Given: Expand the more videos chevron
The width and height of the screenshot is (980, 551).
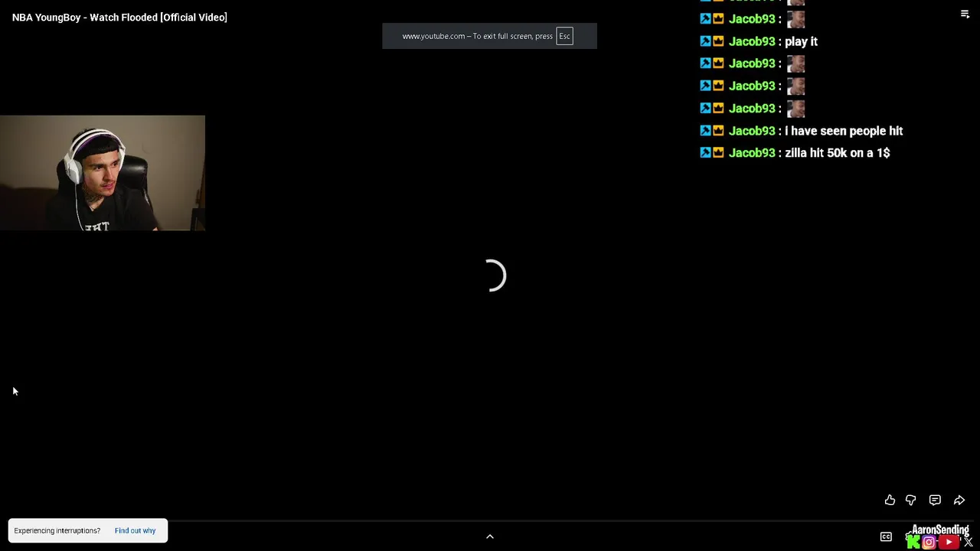Looking at the screenshot, I should pyautogui.click(x=490, y=536).
